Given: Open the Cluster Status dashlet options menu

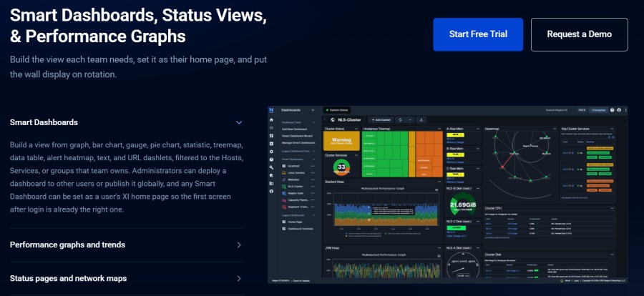Looking at the screenshot, I should pos(356,129).
